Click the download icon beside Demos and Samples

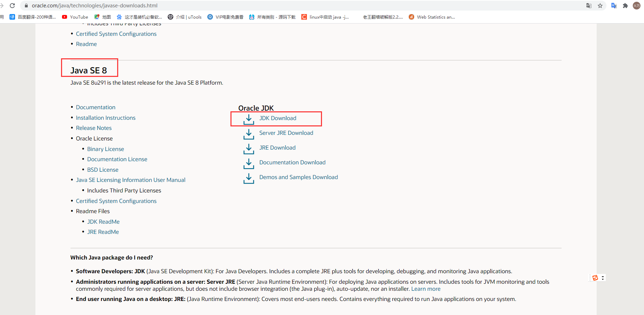pos(249,178)
